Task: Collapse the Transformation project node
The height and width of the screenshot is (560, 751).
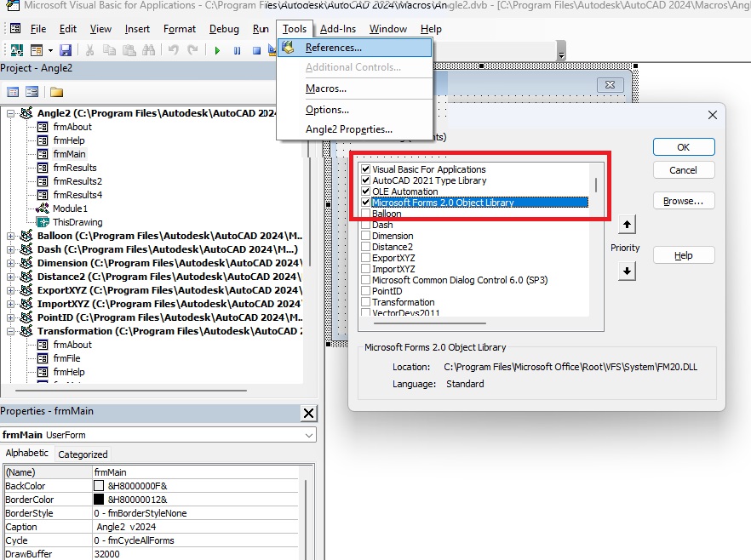Action: (10, 331)
